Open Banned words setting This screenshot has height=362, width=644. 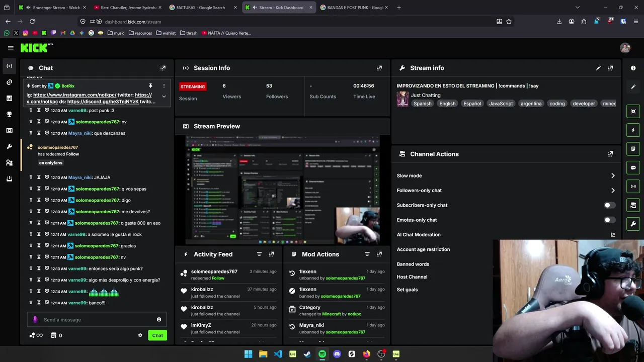[413, 264]
